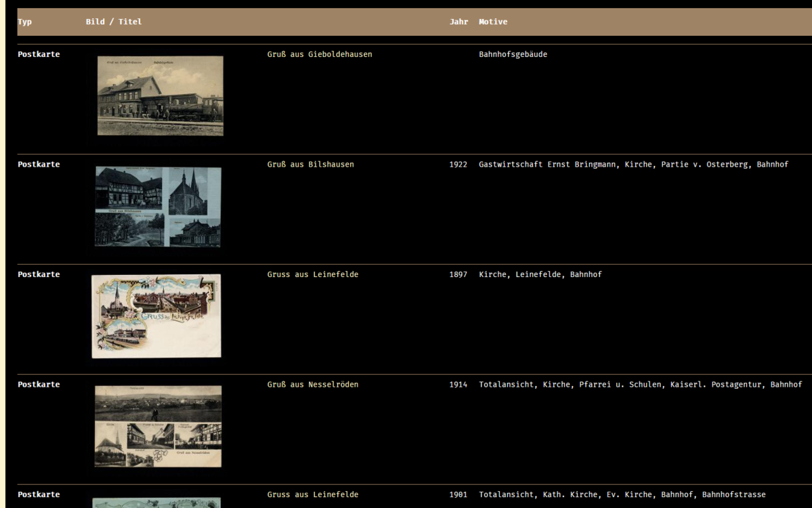812x508 pixels.
Task: Click the 1901 'Gruss aus Leinefelde' title
Action: 312,494
